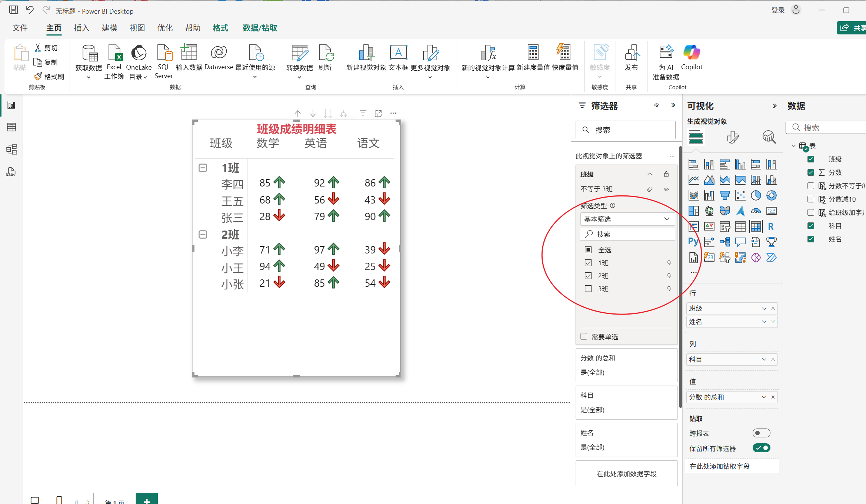Collapse the 1班 row group
Image resolution: width=866 pixels, height=504 pixels.
[203, 168]
